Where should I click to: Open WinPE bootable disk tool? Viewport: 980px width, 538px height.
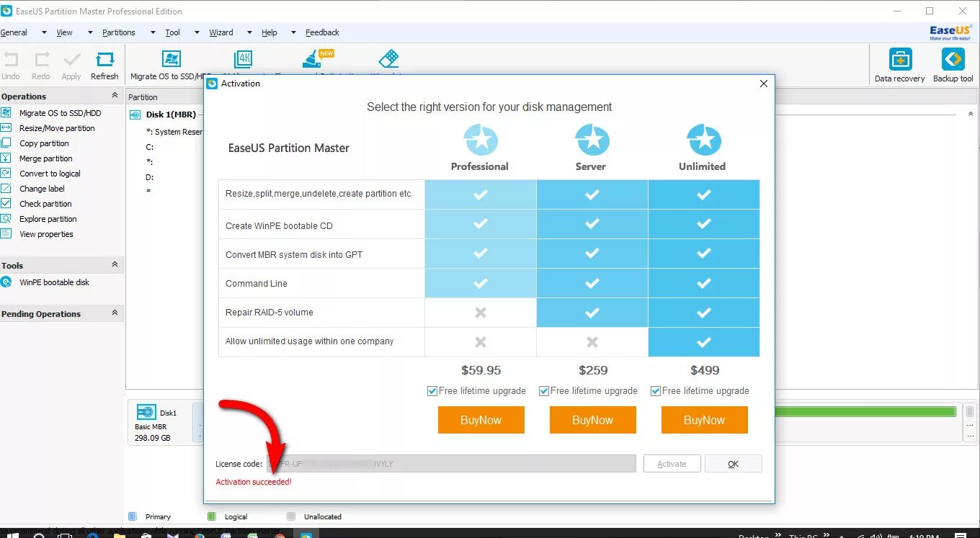click(54, 282)
